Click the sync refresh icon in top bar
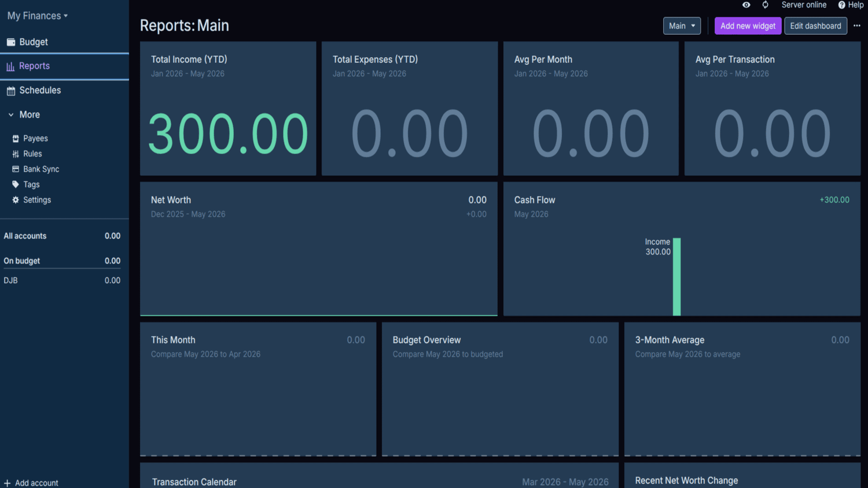The image size is (868, 488). tap(765, 5)
